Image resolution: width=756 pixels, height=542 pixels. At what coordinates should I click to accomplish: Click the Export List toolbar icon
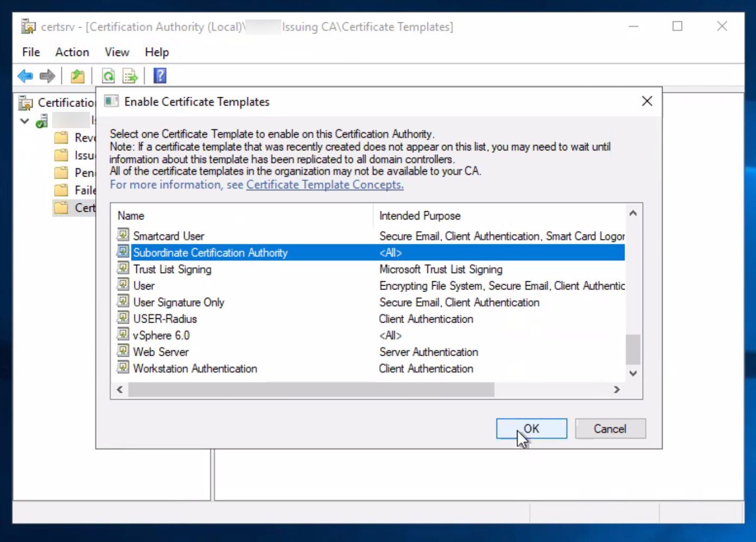[x=130, y=76]
